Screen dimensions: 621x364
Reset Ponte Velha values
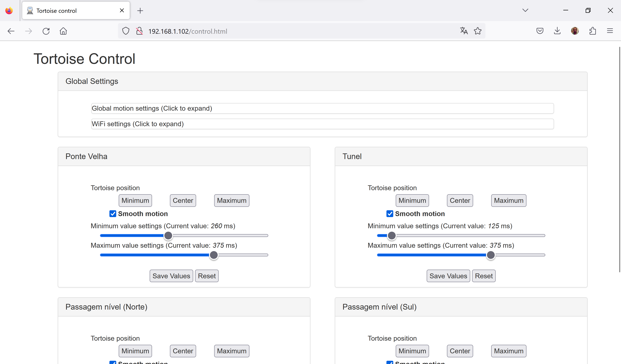[207, 276]
